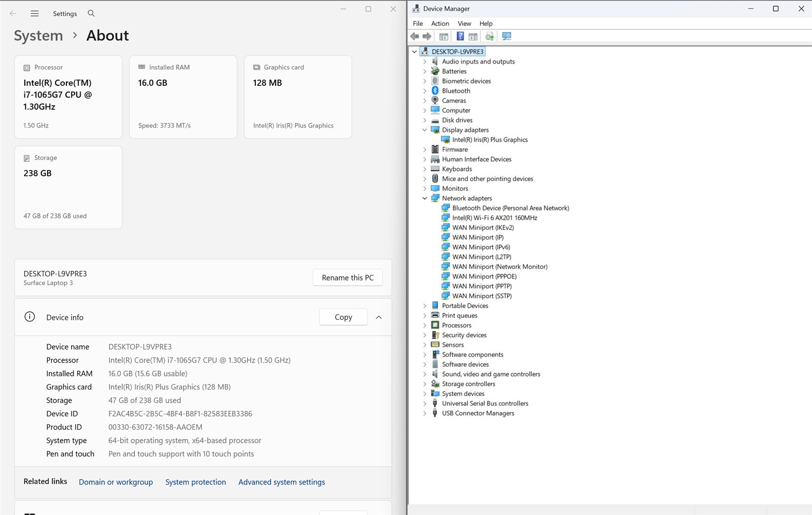
Task: Click the Monitors category icon in tree
Action: tap(435, 188)
